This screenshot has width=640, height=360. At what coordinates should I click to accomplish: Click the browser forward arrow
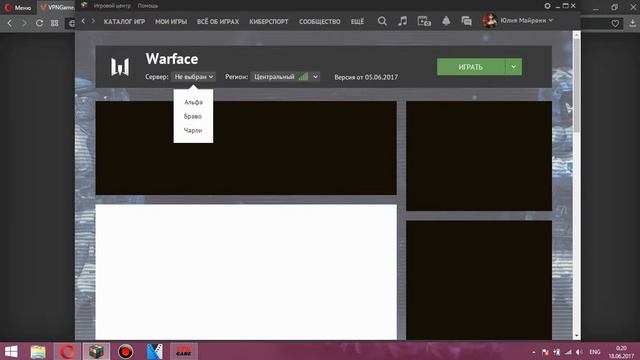(24, 23)
